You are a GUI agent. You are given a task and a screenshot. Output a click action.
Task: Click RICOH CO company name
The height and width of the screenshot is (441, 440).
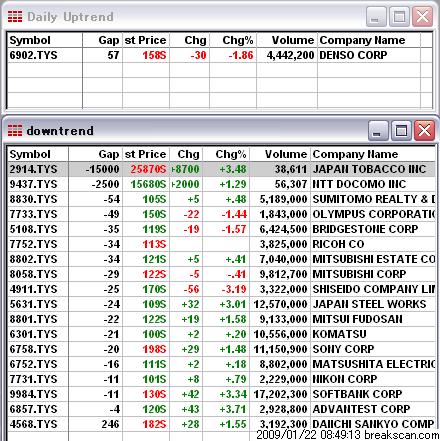(338, 244)
